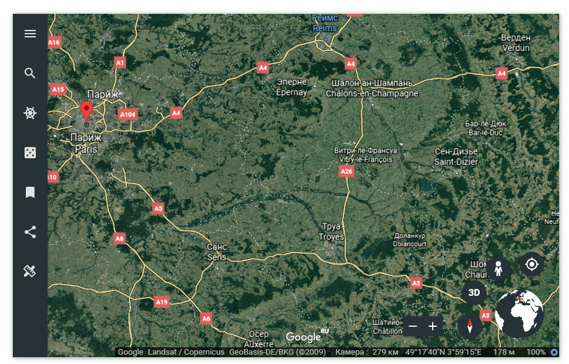Click the 100% loading indicator in status bar
Screen dimensions: 569x364
click(x=536, y=352)
